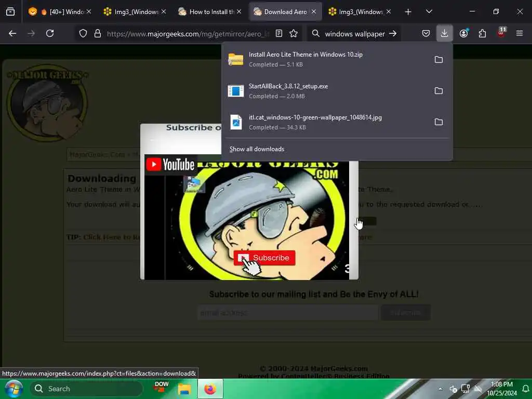Image resolution: width=532 pixels, height=399 pixels.
Task: Open a new tab
Action: (x=408, y=12)
